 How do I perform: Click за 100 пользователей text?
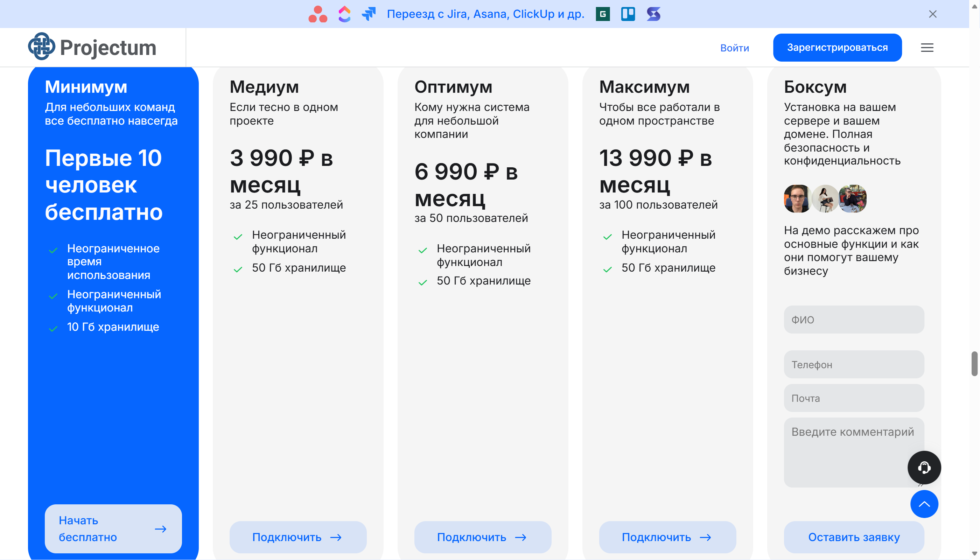pos(658,205)
